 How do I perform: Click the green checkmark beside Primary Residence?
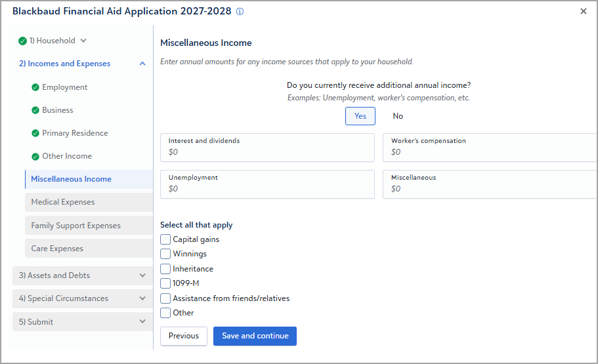point(35,133)
